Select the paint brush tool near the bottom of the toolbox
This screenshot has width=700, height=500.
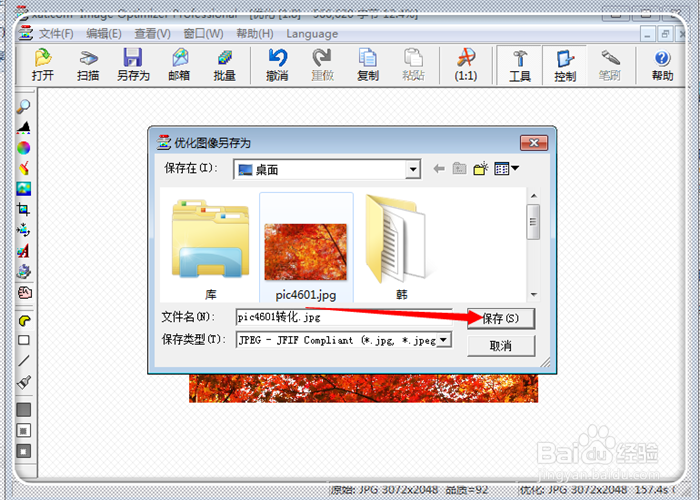tap(24, 382)
